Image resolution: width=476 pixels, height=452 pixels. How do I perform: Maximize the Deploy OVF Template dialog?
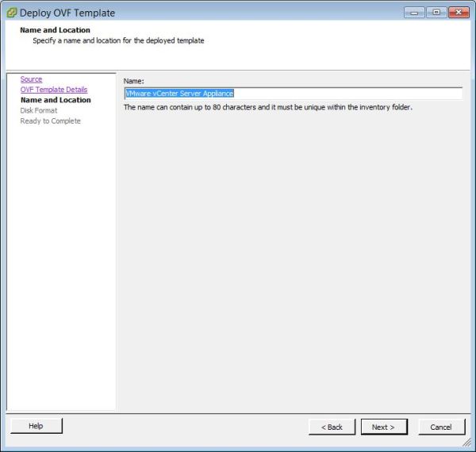pos(436,13)
